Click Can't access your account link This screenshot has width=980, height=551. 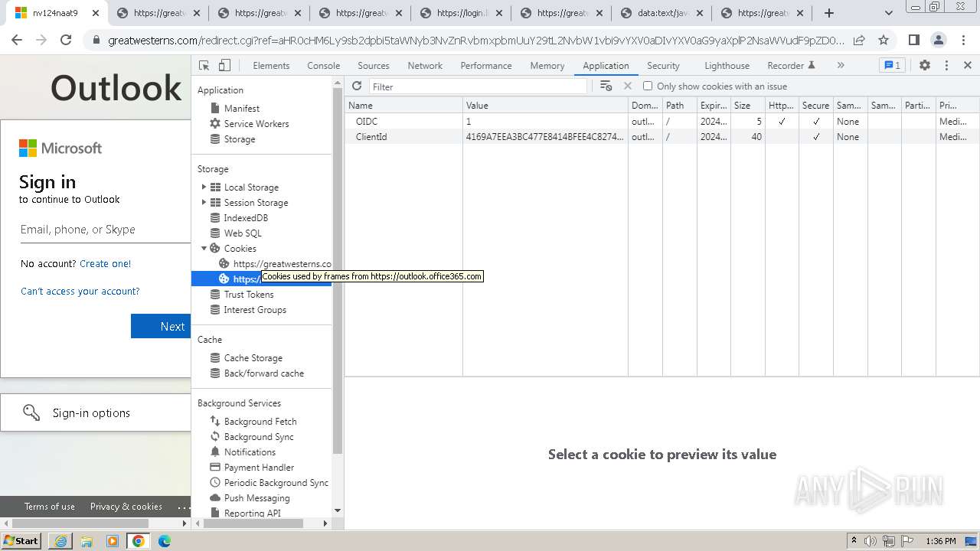(80, 292)
